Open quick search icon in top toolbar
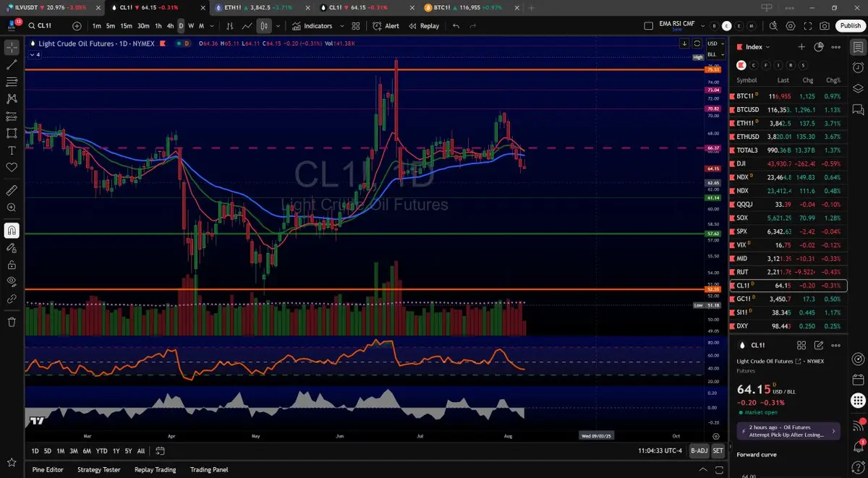The width and height of the screenshot is (868, 478). click(773, 25)
